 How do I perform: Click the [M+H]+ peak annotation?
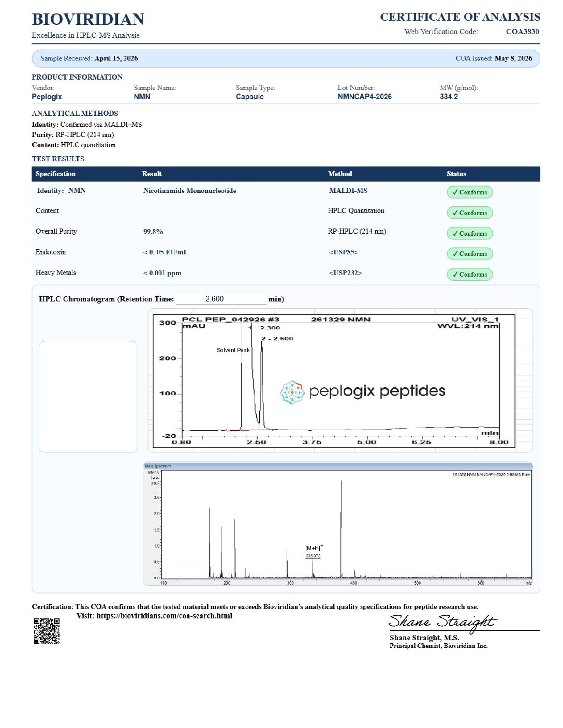pyautogui.click(x=314, y=548)
